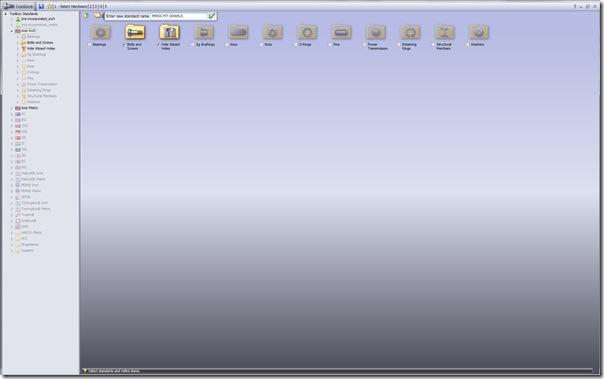Check the O-Rings checkbox
This screenshot has width=604, height=379.
pos(296,45)
